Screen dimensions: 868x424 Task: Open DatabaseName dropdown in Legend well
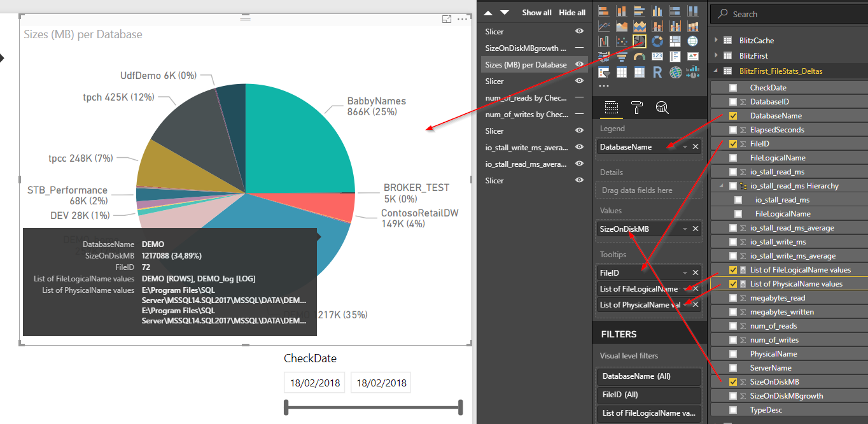click(685, 147)
